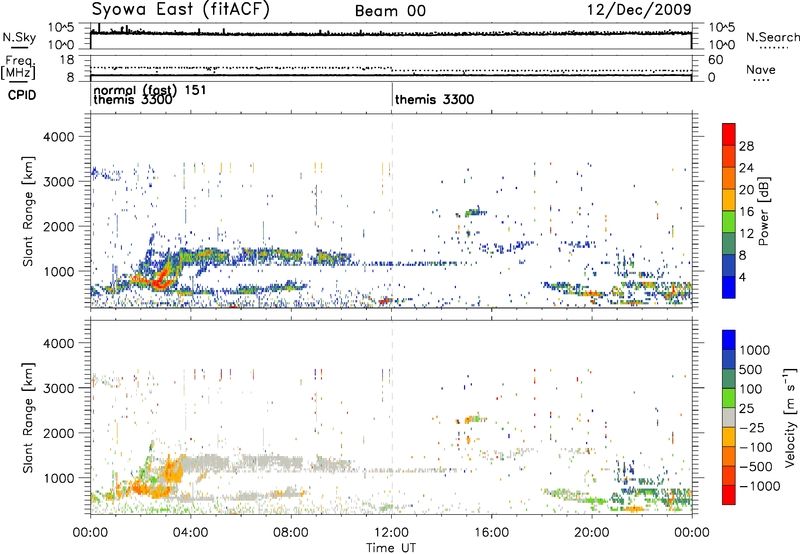Click the 'Time UT' axis title

point(391,548)
